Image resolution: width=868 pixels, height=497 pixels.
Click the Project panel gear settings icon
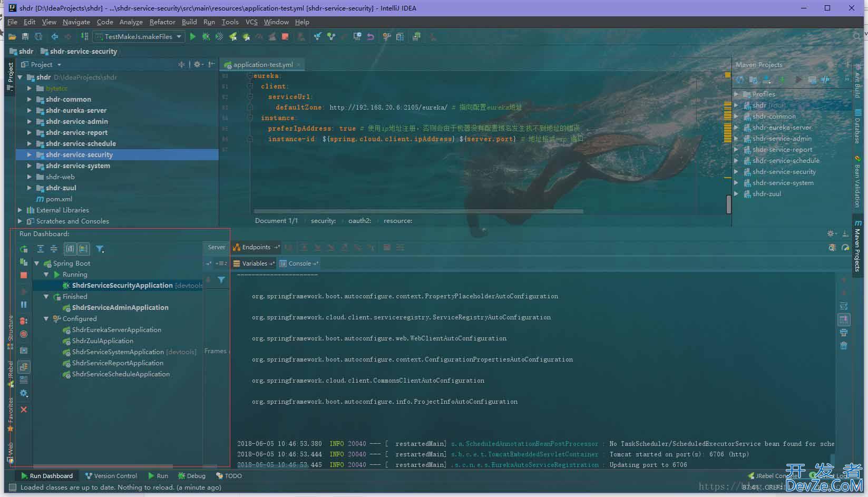[x=197, y=64]
